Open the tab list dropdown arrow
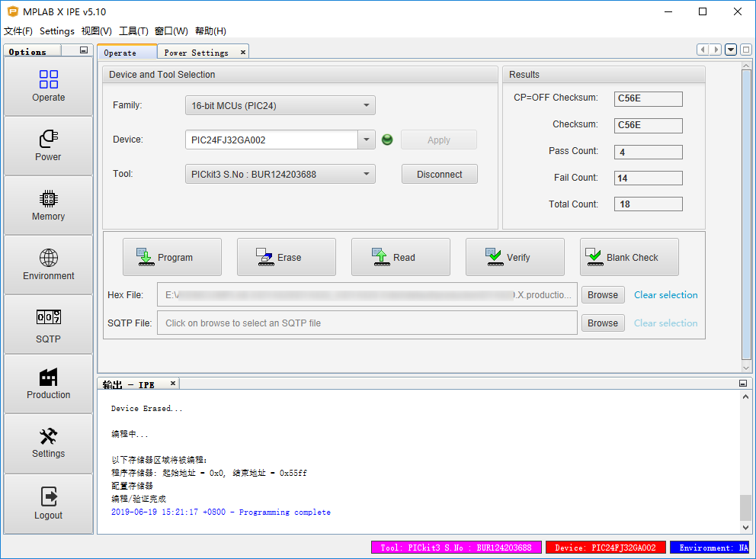This screenshot has height=559, width=756. pos(731,50)
